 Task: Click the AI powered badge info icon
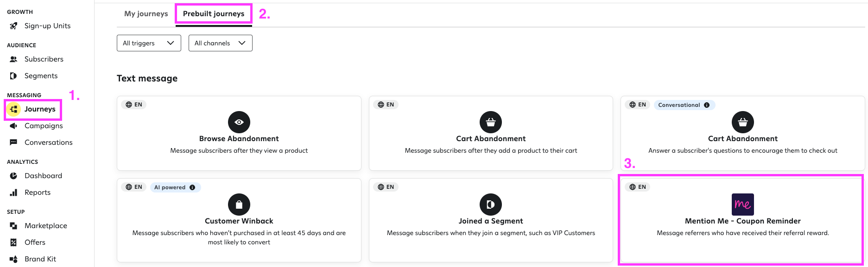click(192, 187)
